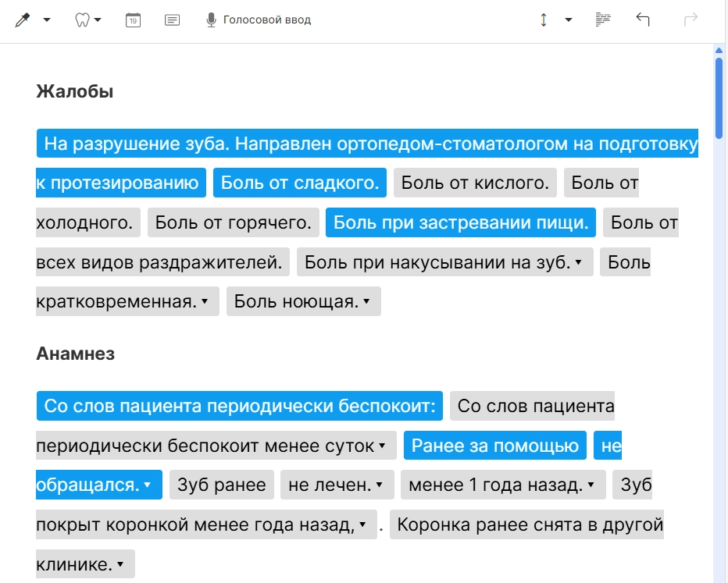Click the vertical scrollbar thumb
This screenshot has height=583, width=728.
tap(719, 94)
